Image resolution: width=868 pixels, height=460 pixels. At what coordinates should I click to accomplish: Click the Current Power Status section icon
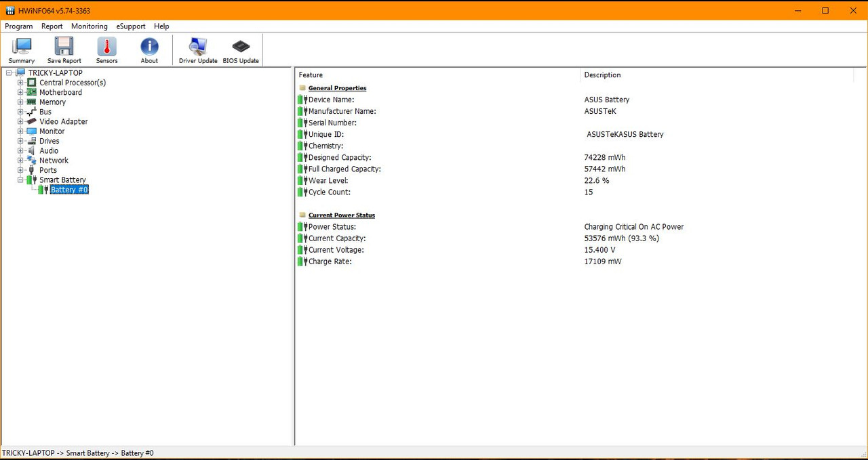point(302,215)
